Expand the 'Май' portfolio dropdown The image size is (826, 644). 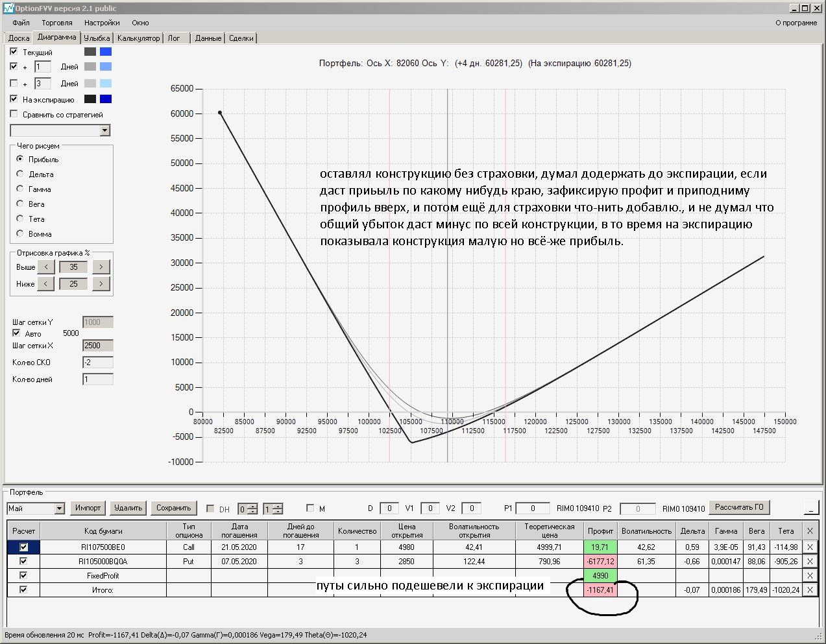[59, 508]
